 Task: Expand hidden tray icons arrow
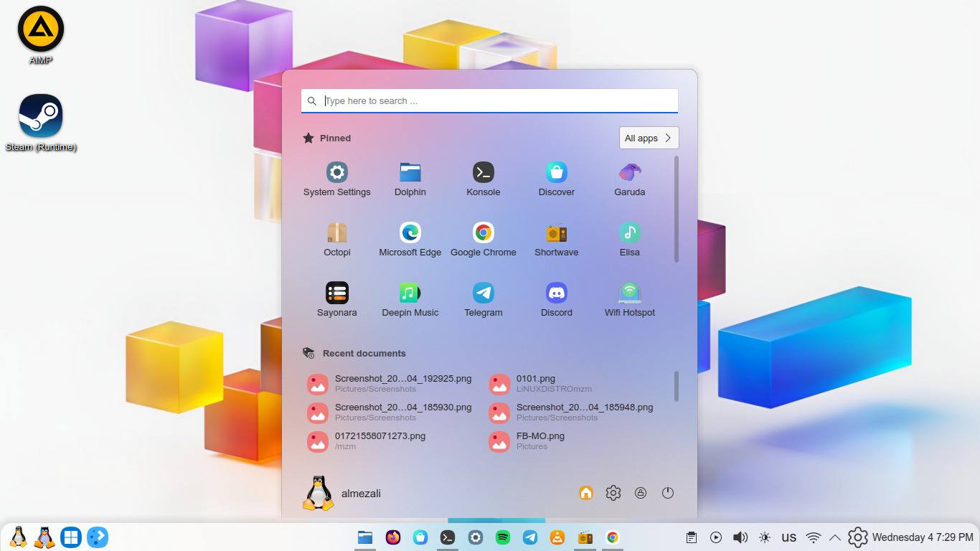tap(835, 537)
